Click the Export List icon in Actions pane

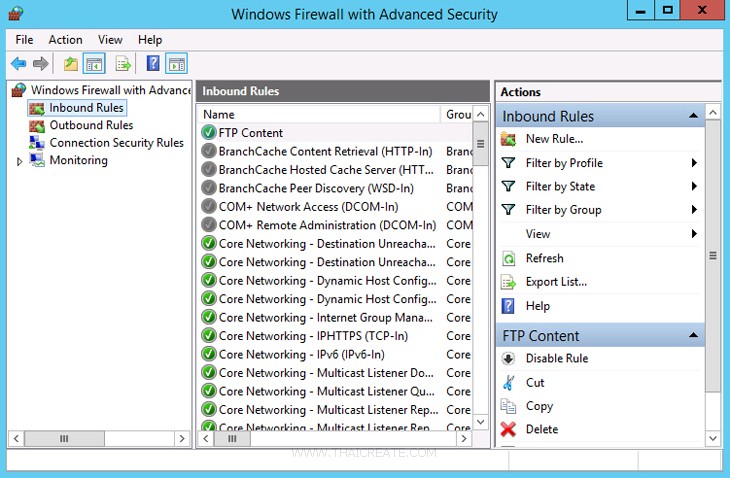[508, 282]
